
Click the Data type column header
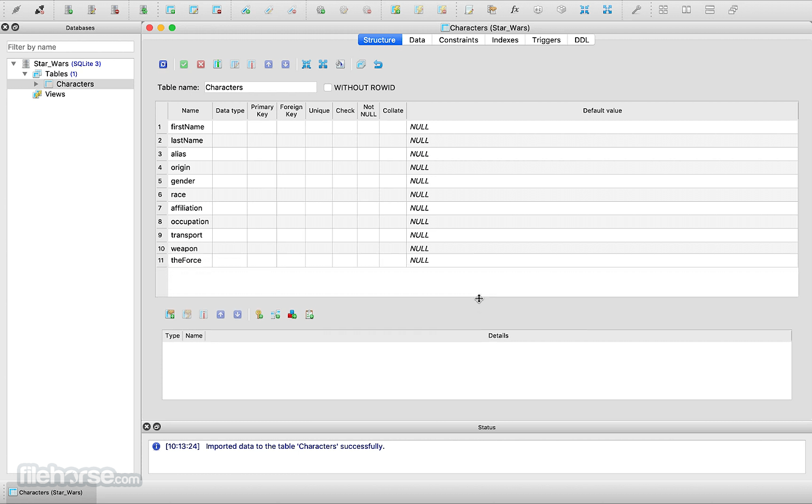230,110
